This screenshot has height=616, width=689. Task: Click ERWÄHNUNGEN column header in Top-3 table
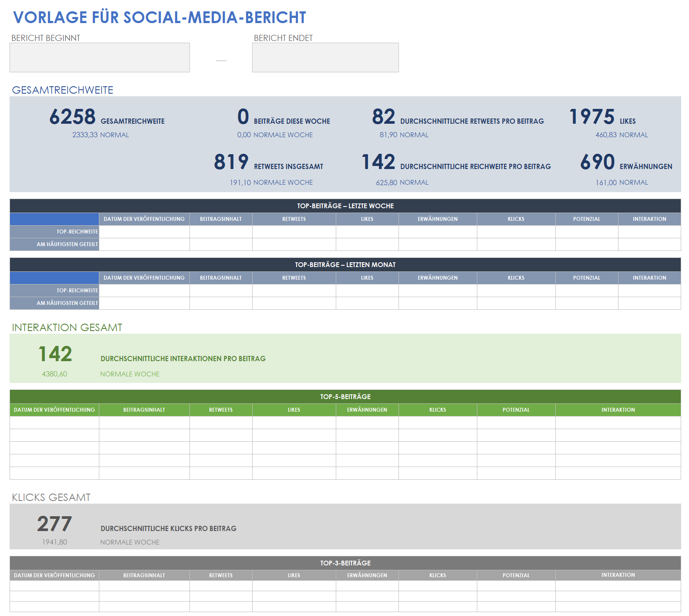pyautogui.click(x=367, y=575)
